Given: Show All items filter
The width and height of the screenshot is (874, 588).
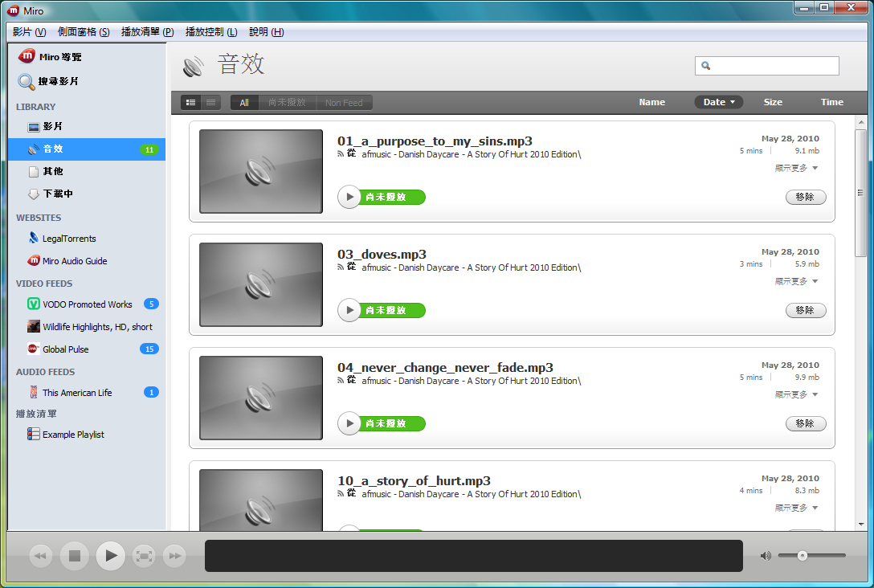Looking at the screenshot, I should pos(244,103).
